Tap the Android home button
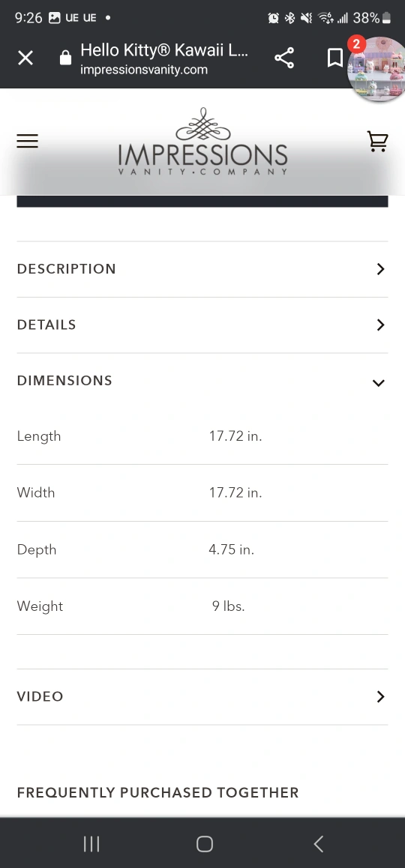This screenshot has width=405, height=868. (205, 844)
